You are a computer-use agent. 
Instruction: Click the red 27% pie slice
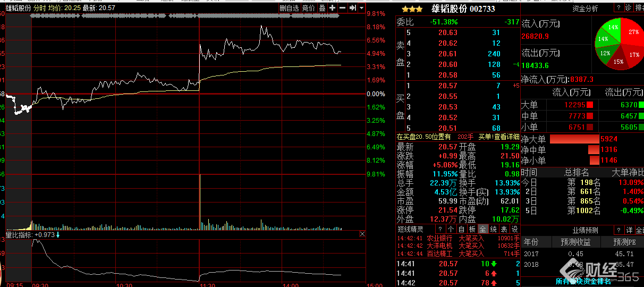pyautogui.click(x=633, y=33)
